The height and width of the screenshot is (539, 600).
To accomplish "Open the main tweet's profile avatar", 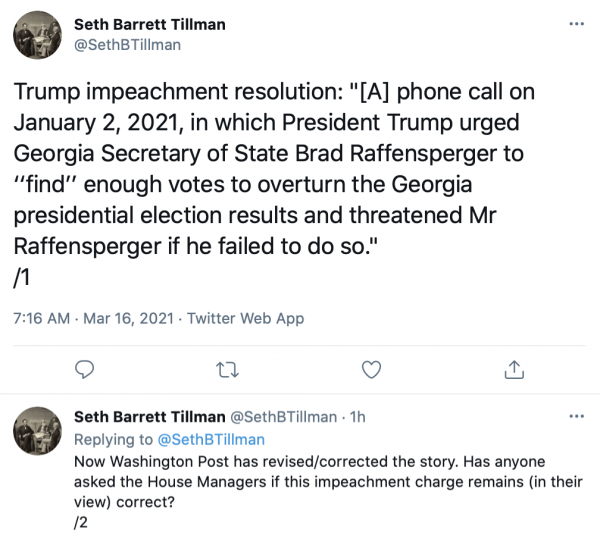I will coord(37,34).
